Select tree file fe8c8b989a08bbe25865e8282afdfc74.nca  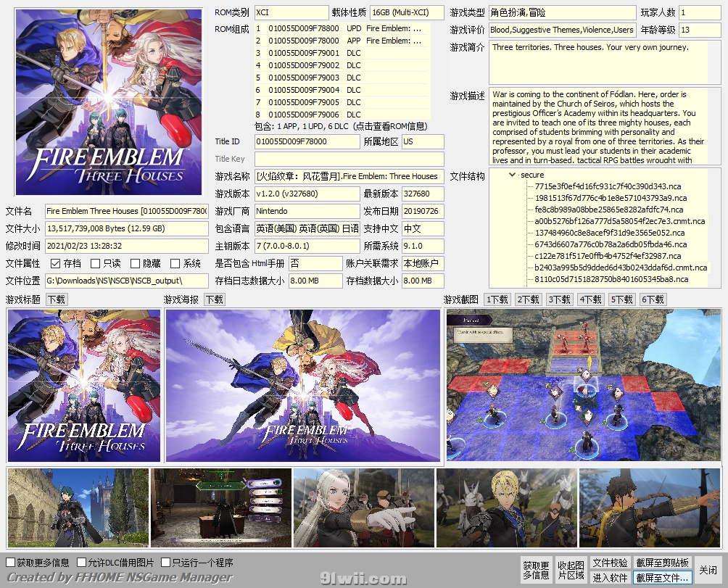click(608, 210)
